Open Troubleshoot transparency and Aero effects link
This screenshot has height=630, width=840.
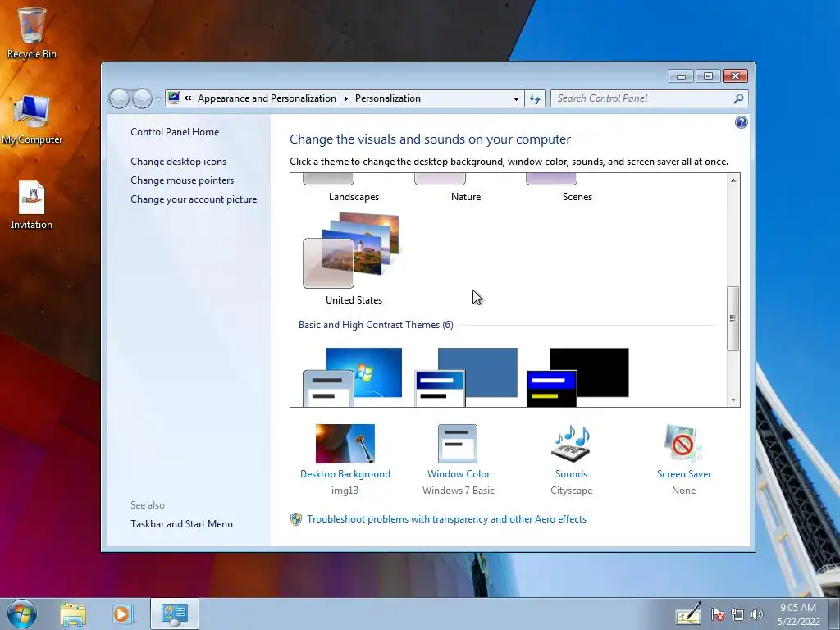[446, 519]
